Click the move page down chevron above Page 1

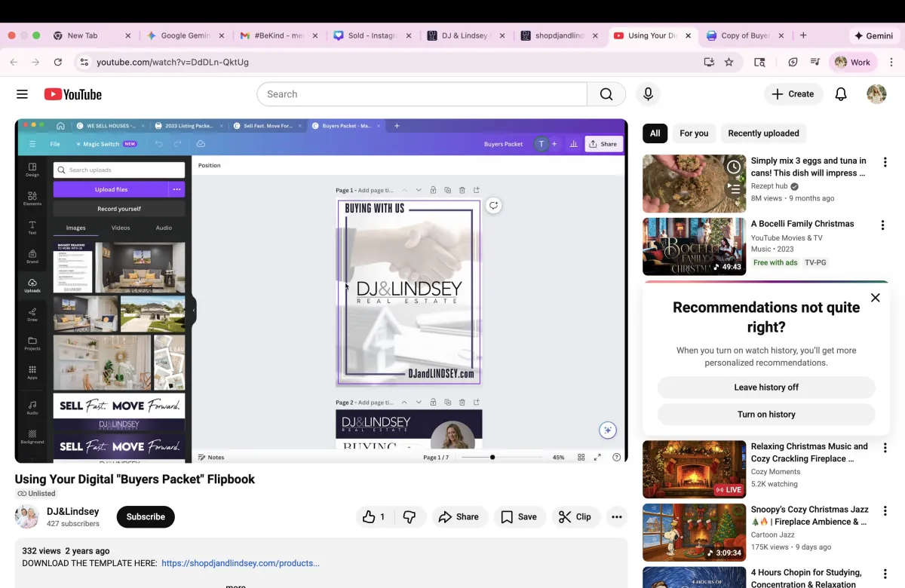pyautogui.click(x=419, y=190)
